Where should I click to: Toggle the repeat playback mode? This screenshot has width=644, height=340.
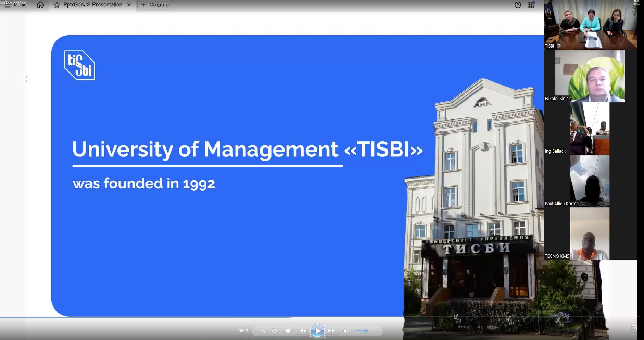[x=274, y=331]
